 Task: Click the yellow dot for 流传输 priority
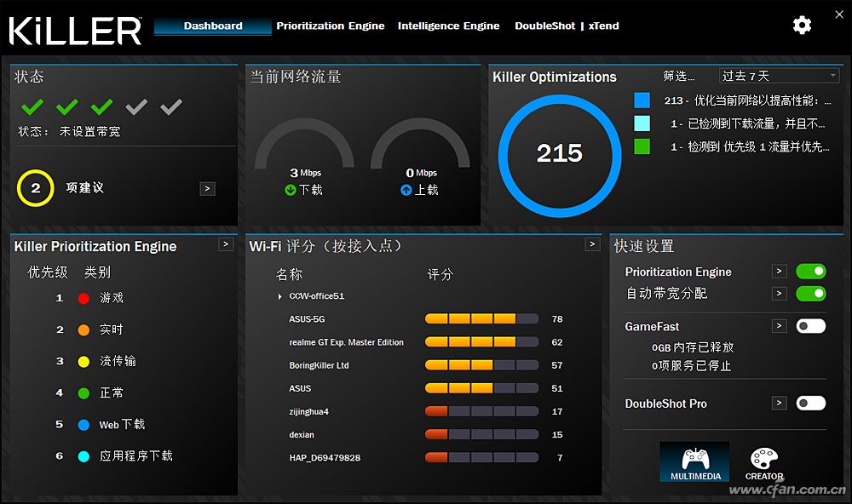pyautogui.click(x=83, y=361)
